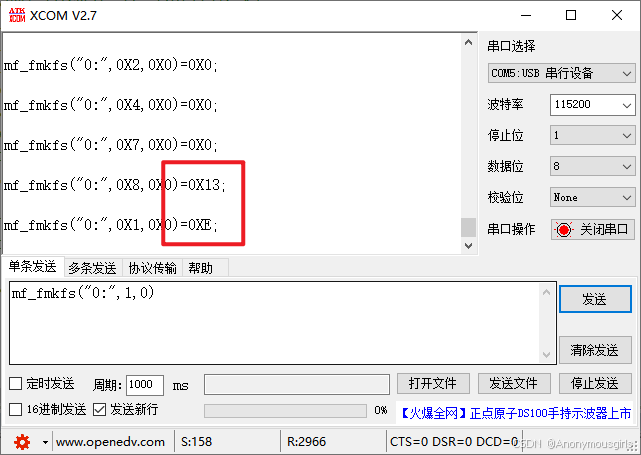Click receive area scrollbar up arrow
This screenshot has height=455, width=641.
(x=468, y=42)
